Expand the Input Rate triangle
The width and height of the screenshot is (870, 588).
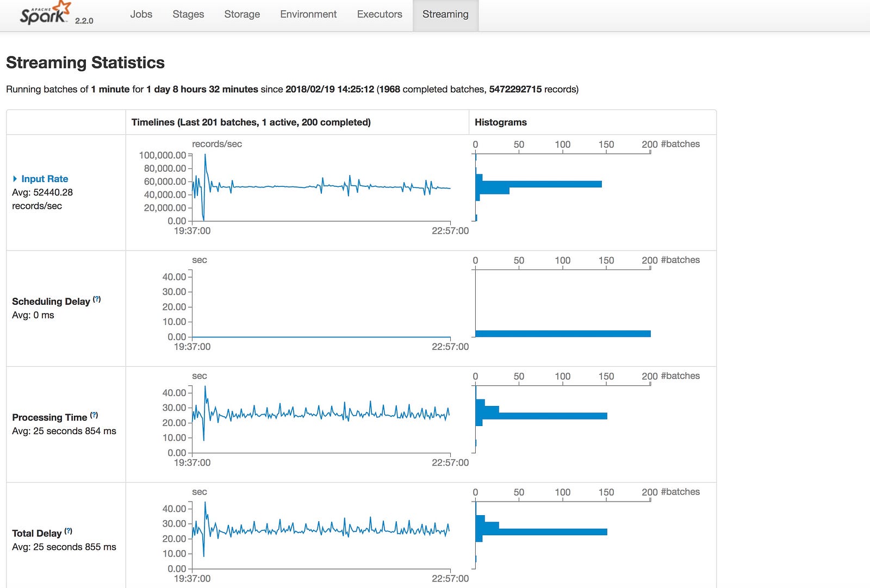click(x=15, y=179)
